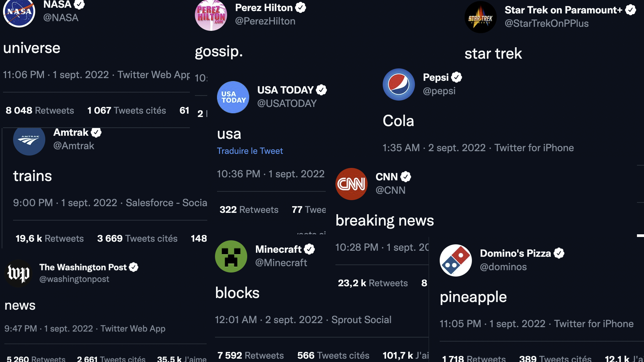Screen dimensions: 644x362
Task: Click the Twitter for iPhone source on Pepsi tweet
Action: pyautogui.click(x=534, y=148)
